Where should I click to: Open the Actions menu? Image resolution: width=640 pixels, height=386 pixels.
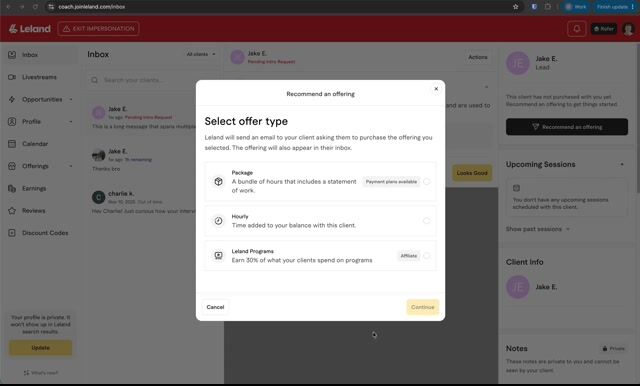(x=478, y=57)
